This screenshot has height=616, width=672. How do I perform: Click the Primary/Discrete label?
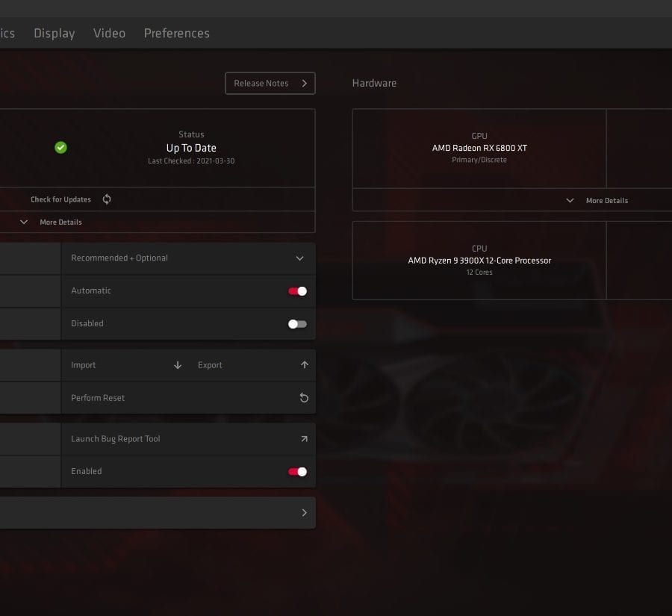coord(479,160)
